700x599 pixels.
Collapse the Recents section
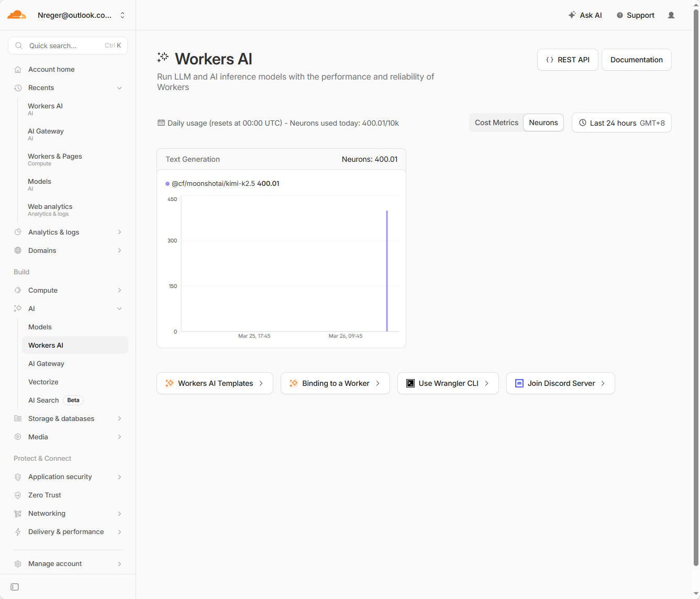coord(119,88)
